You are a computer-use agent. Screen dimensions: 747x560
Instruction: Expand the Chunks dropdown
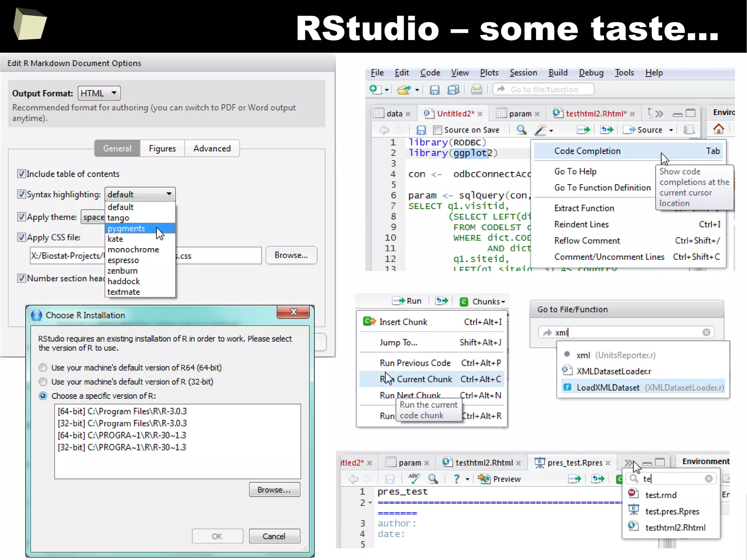(x=503, y=302)
